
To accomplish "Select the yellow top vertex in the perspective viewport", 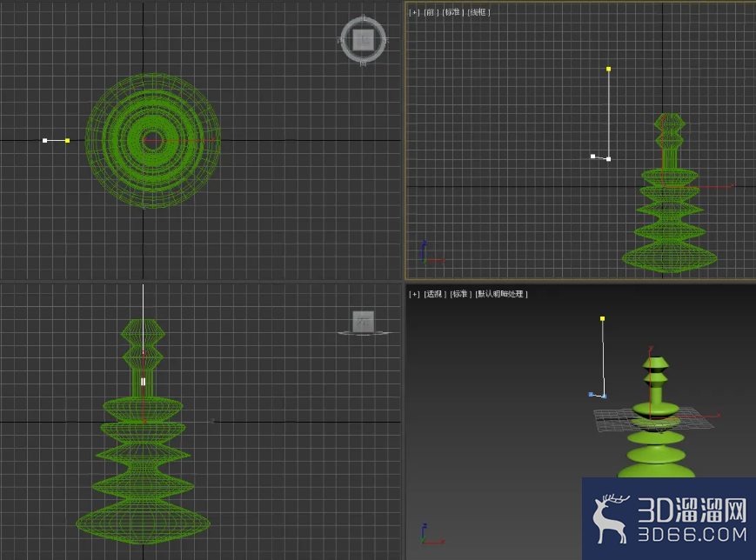I will click(x=602, y=318).
